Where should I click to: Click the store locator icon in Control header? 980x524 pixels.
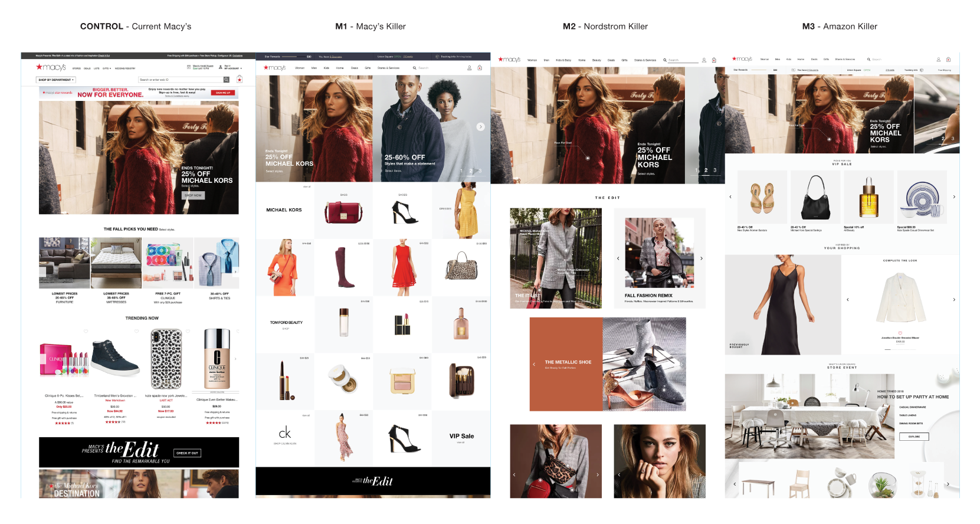(189, 67)
